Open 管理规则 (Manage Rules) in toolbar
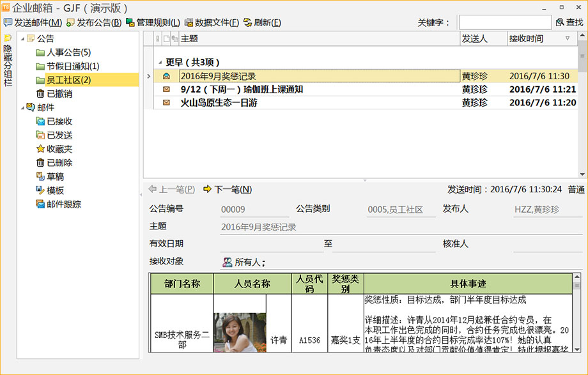Viewport: 588px width, 375px height. tap(153, 22)
